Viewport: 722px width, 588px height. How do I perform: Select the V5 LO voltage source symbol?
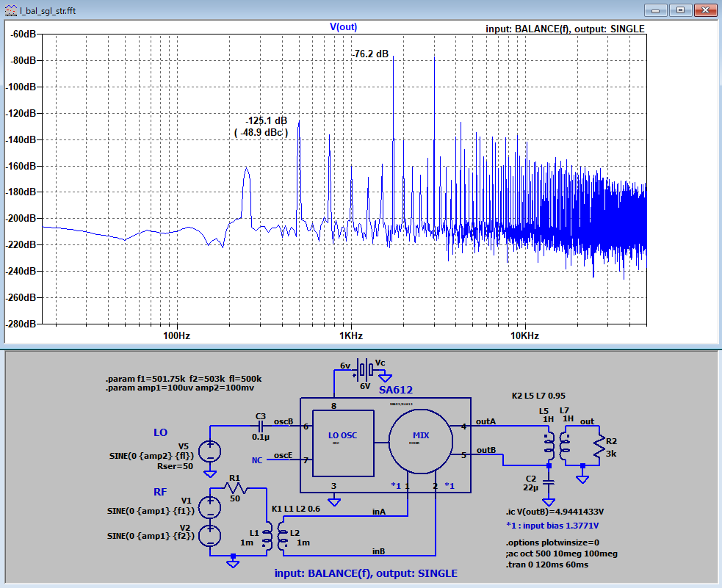click(210, 449)
